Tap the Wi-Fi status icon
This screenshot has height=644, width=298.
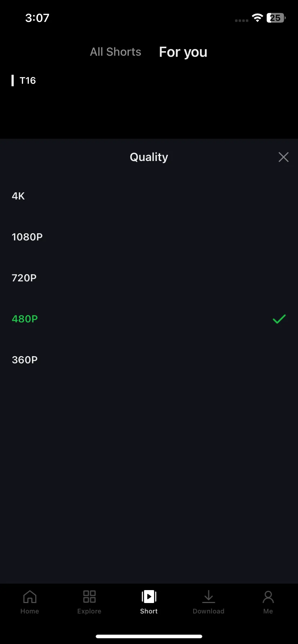tap(257, 18)
